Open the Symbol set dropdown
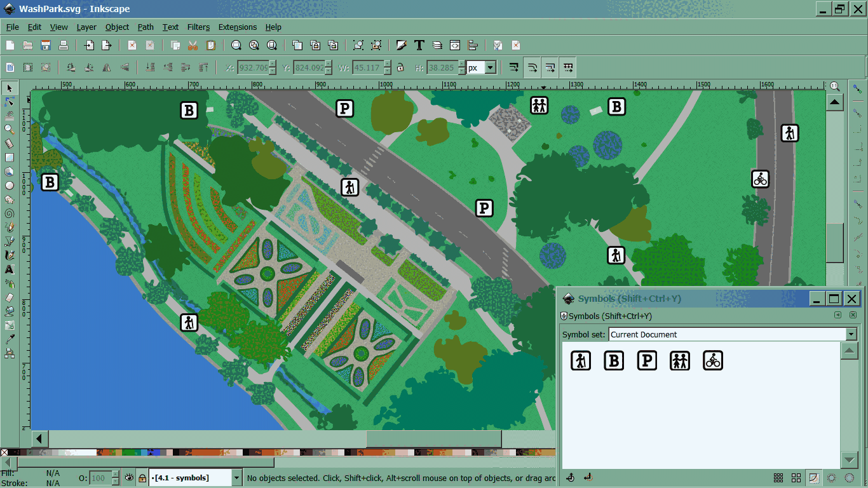This screenshot has width=868, height=488. [851, 334]
